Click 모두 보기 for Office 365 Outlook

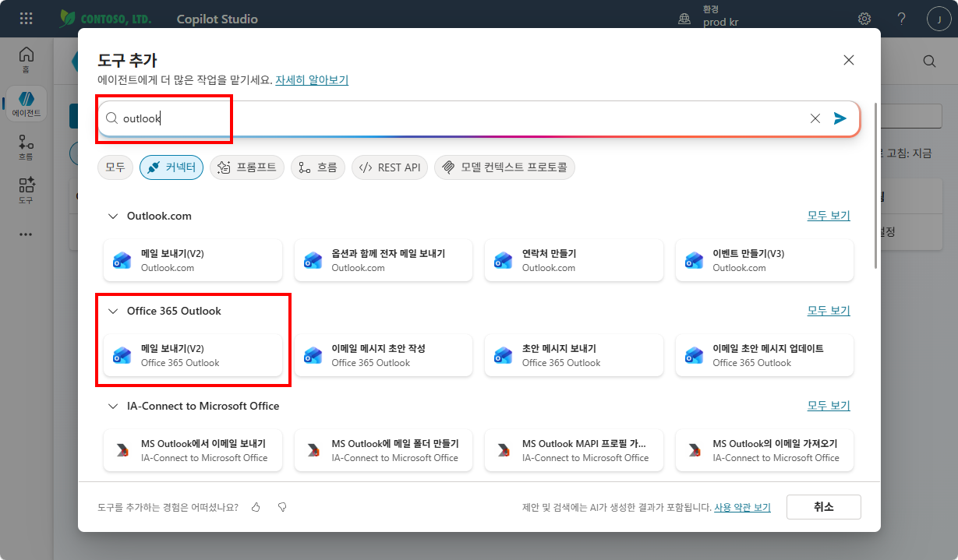point(829,311)
